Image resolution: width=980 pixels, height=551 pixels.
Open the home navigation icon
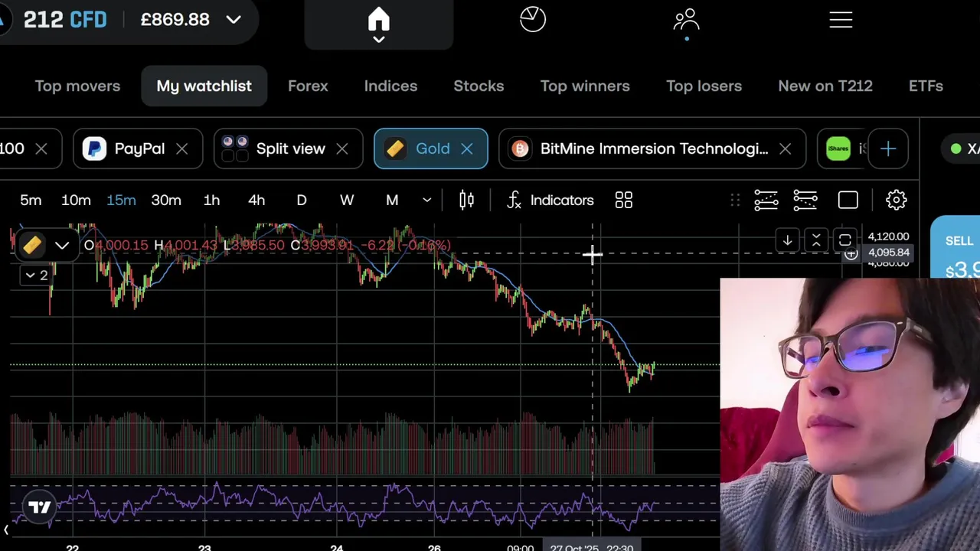378,20
